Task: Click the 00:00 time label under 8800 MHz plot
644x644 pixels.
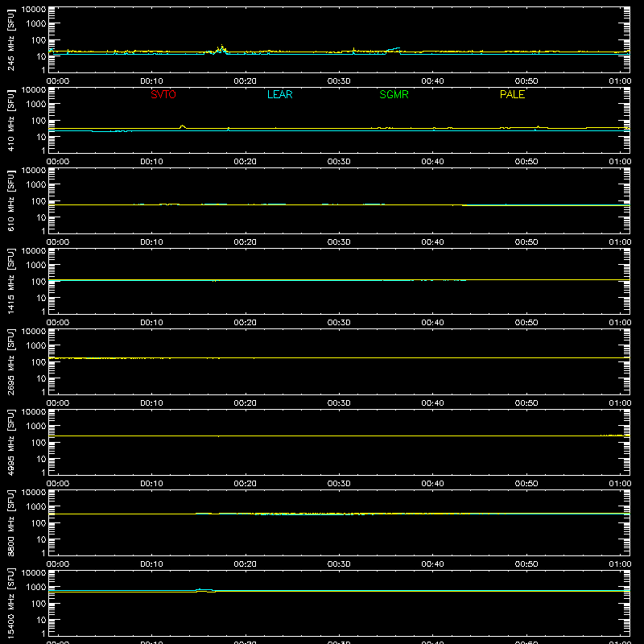Action: tap(58, 564)
